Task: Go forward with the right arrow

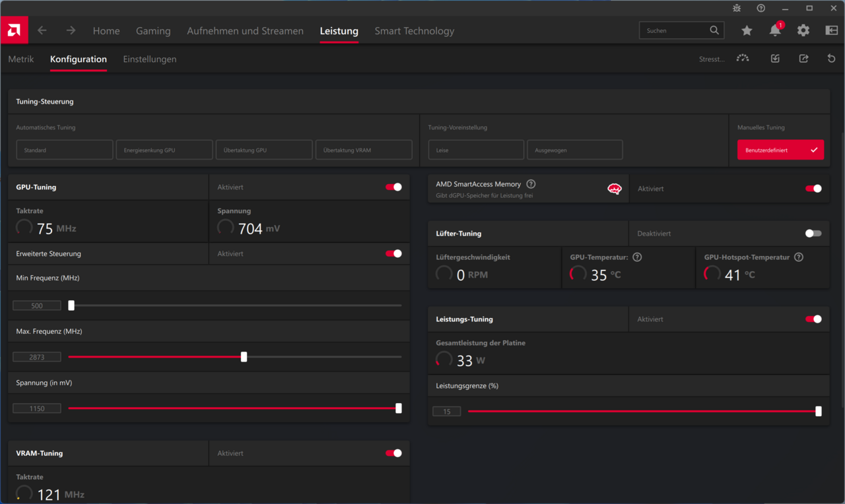Action: coord(71,30)
